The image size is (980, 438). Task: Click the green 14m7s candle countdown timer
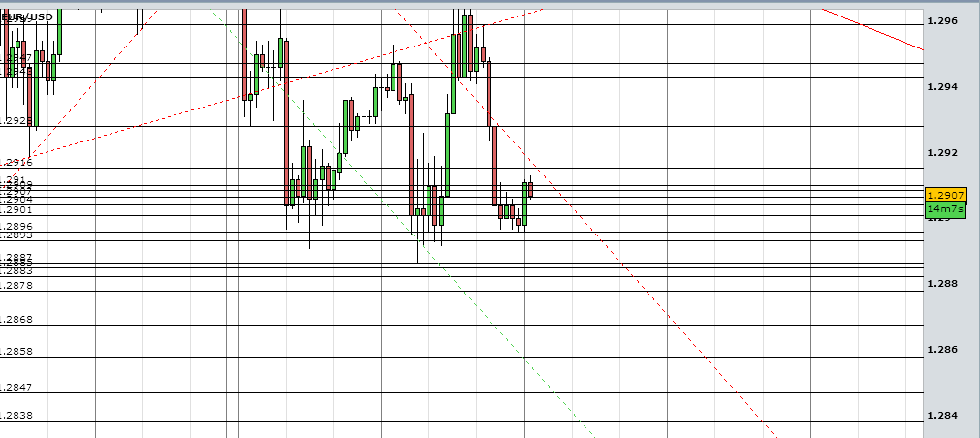point(945,209)
